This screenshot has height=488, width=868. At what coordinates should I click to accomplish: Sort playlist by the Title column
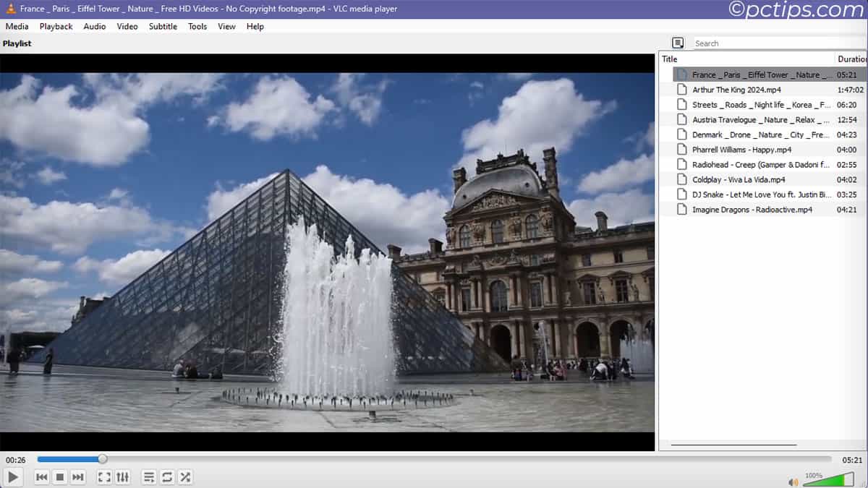[669, 59]
